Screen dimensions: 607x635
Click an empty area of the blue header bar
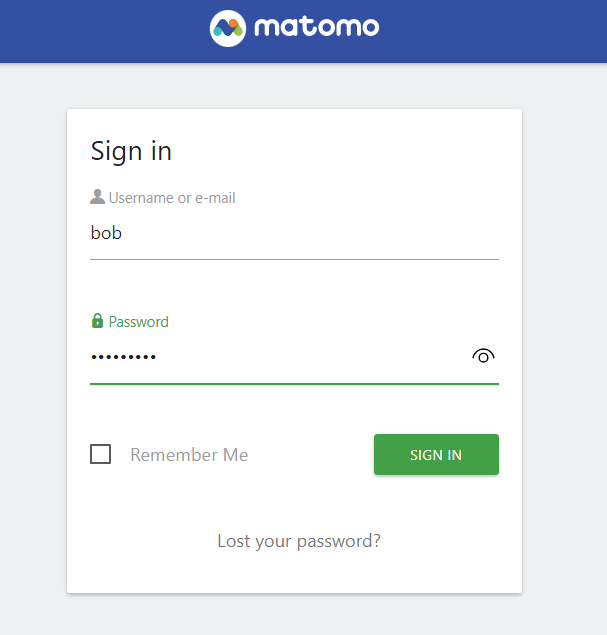click(x=500, y=30)
